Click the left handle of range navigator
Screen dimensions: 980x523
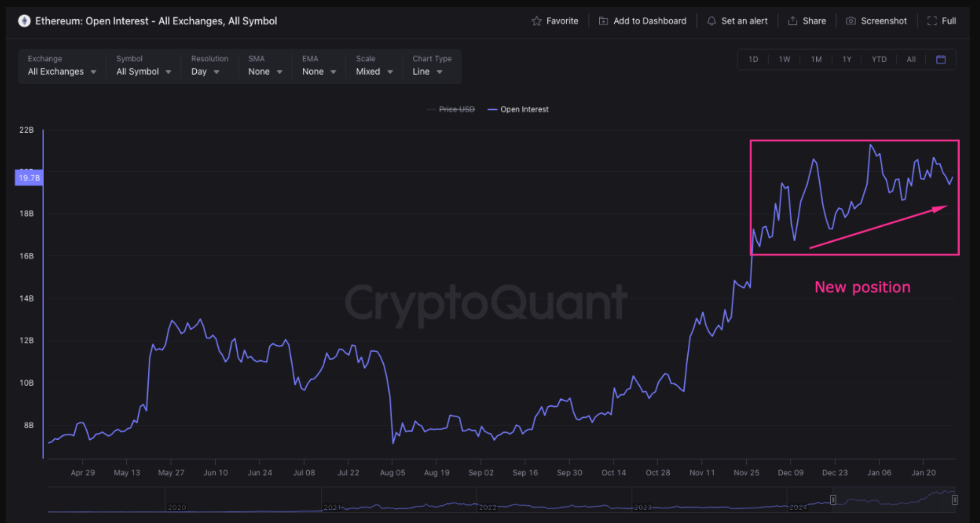tap(833, 499)
